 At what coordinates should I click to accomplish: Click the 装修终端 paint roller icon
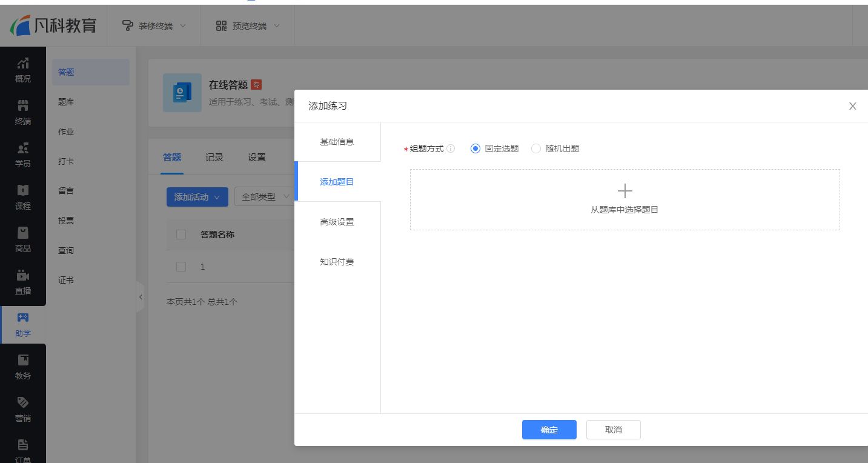tap(127, 25)
